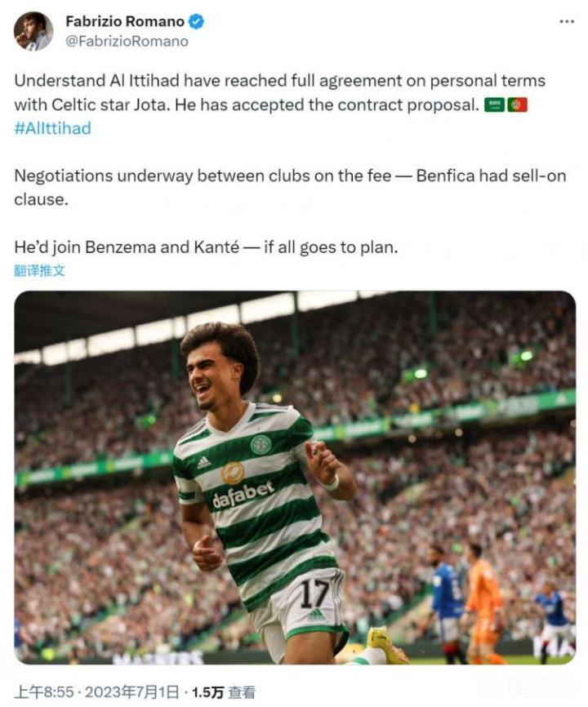Click the Portugal flag emoji
Screen dimensions: 588x707
517,105
